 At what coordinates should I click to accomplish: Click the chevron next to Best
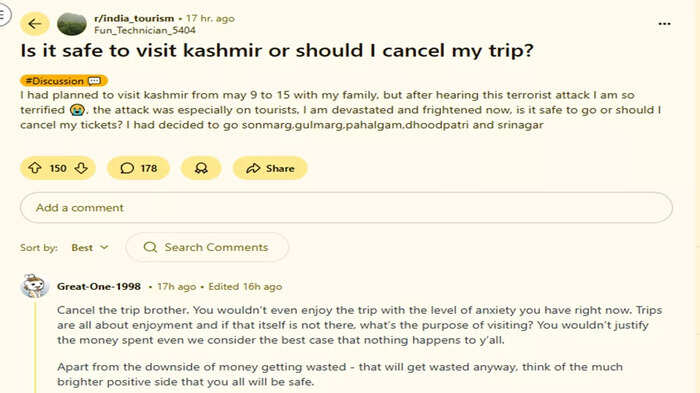click(x=104, y=247)
